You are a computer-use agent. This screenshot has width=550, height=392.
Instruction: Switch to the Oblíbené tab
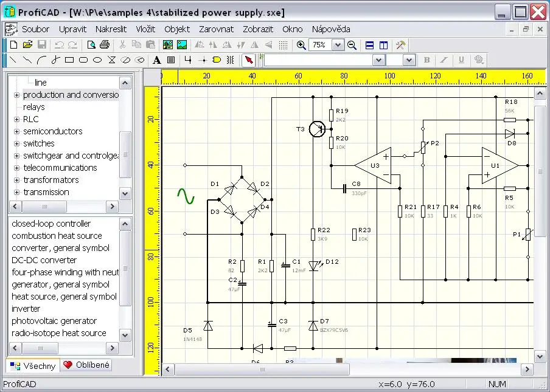point(86,365)
